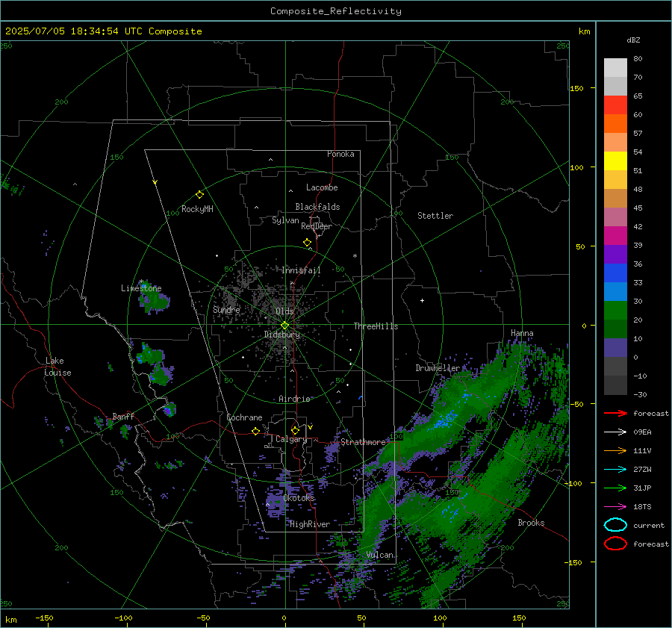
Task: Click the 27ZW legend text
Action: (x=642, y=469)
